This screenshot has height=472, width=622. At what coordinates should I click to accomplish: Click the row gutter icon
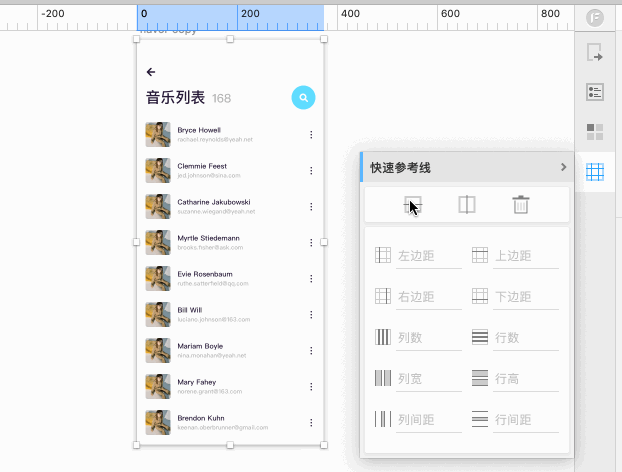coord(480,419)
